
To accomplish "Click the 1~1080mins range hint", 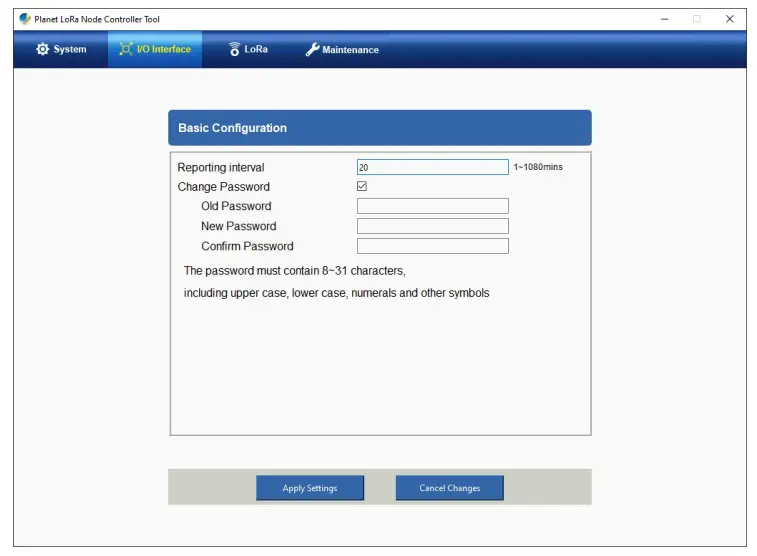I will tap(538, 167).
